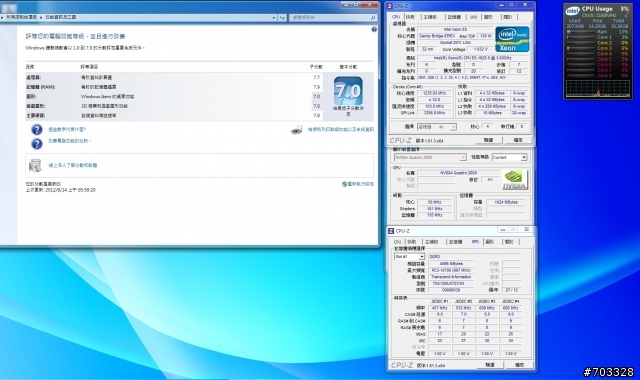The image size is (640, 380).
Task: Open the tips for improving computer performance link
Action: (69, 141)
